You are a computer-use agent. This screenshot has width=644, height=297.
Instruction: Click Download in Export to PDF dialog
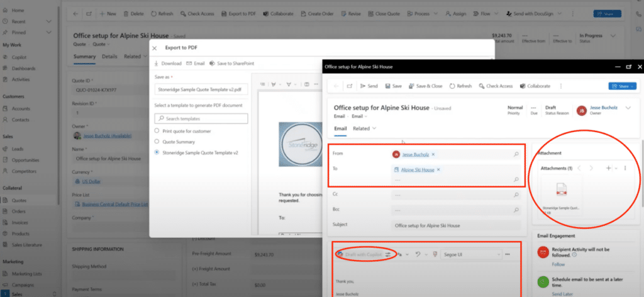167,64
